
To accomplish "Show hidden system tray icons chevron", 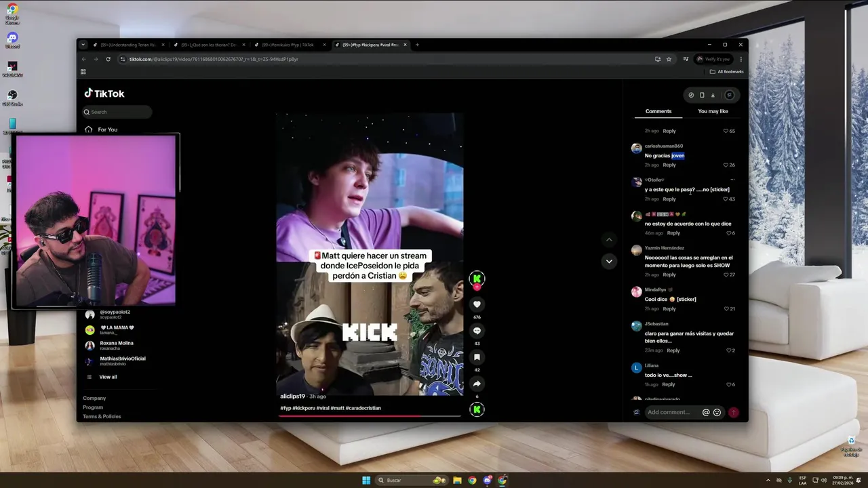I will pos(768,480).
